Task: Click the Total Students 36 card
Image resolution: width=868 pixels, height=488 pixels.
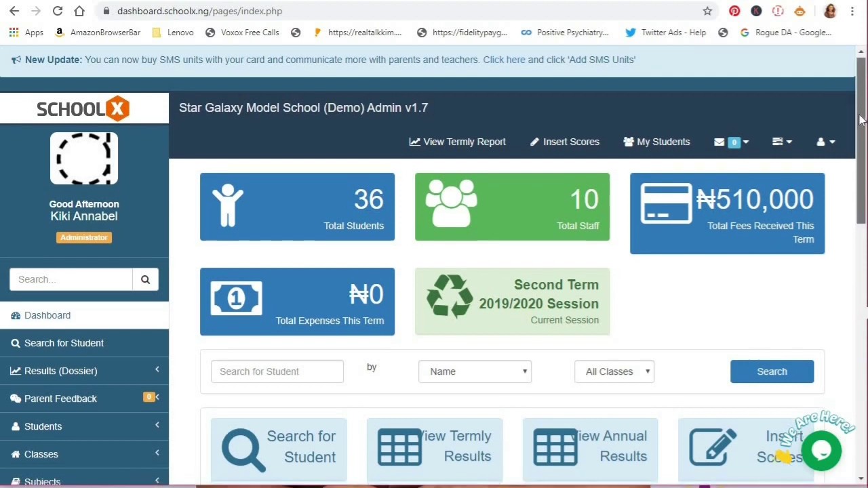Action: [297, 207]
